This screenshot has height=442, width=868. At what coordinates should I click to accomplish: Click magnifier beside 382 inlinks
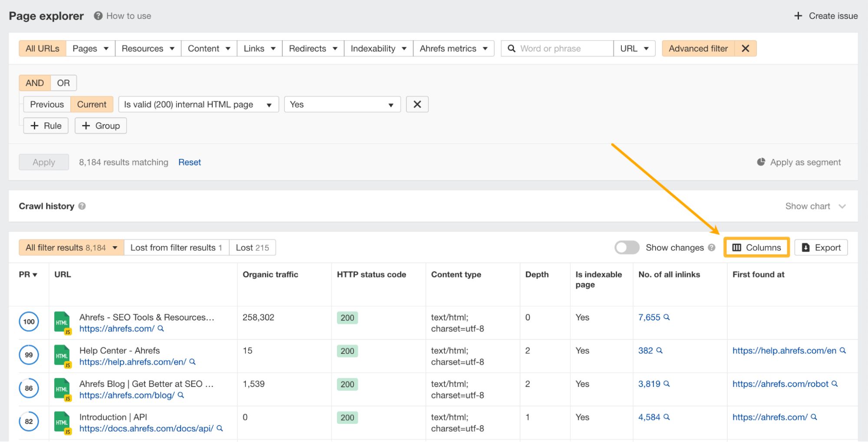[x=660, y=350]
